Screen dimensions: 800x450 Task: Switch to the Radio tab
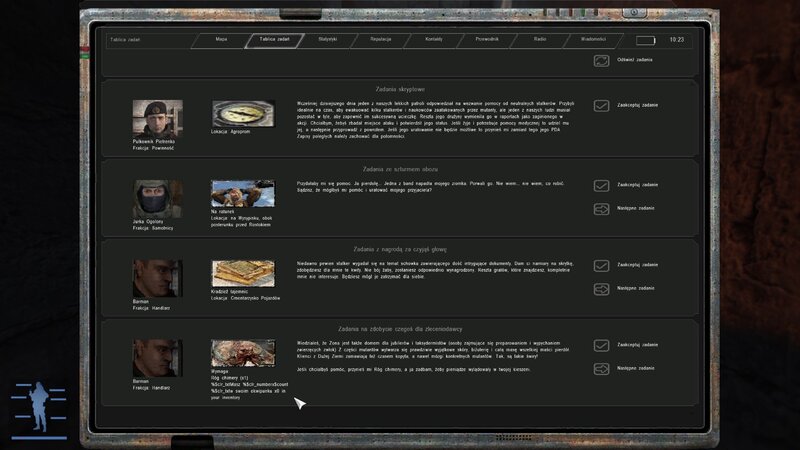[x=539, y=40]
